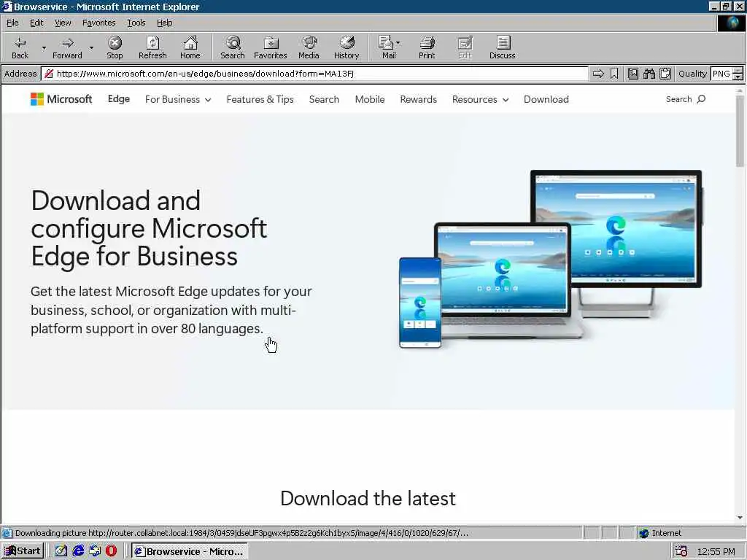Open the Media toolbar pane
Image resolution: width=747 pixels, height=560 pixels.
[309, 47]
